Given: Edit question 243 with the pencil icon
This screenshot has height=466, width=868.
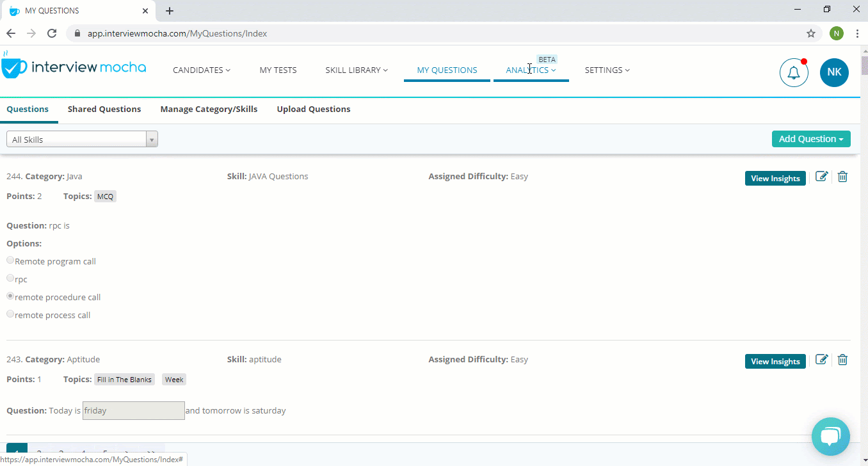Looking at the screenshot, I should (x=822, y=360).
